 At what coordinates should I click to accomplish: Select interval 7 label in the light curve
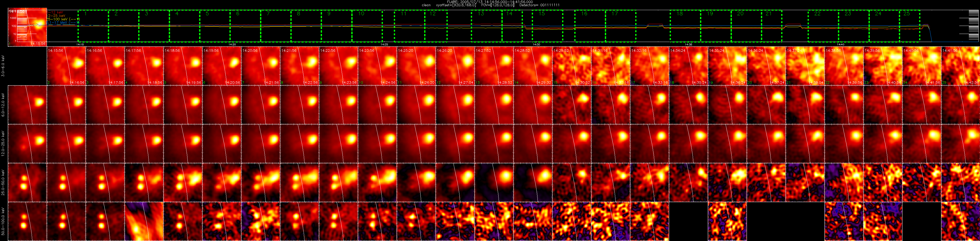(268, 14)
